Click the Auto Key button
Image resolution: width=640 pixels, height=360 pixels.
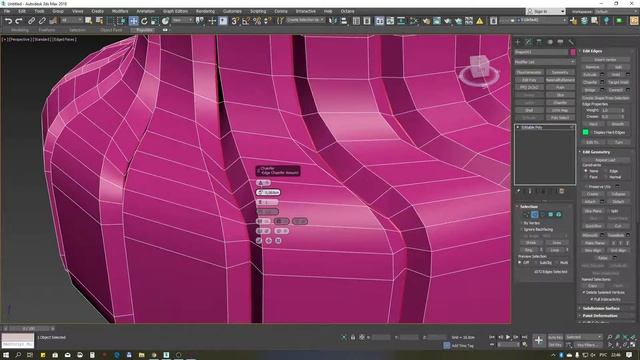pyautogui.click(x=555, y=338)
